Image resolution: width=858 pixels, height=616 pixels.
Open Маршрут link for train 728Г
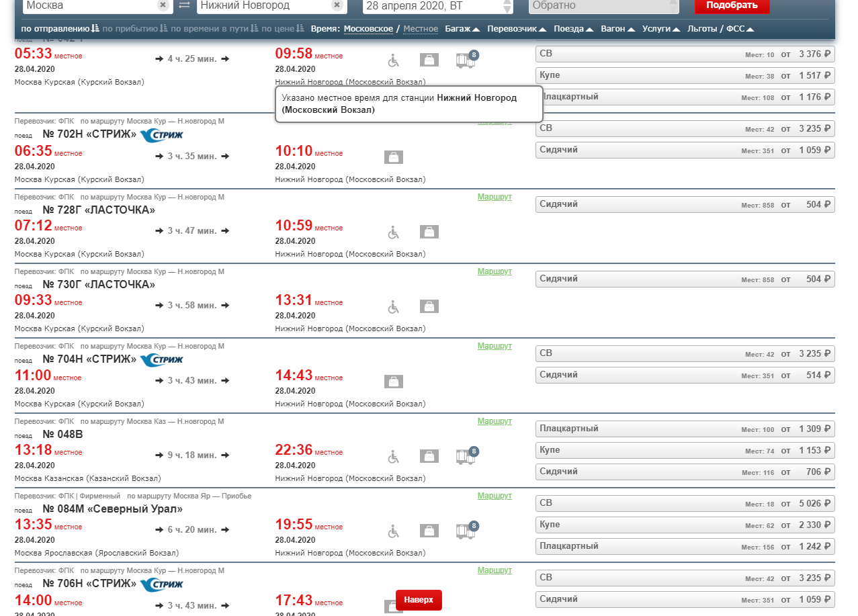tap(495, 197)
